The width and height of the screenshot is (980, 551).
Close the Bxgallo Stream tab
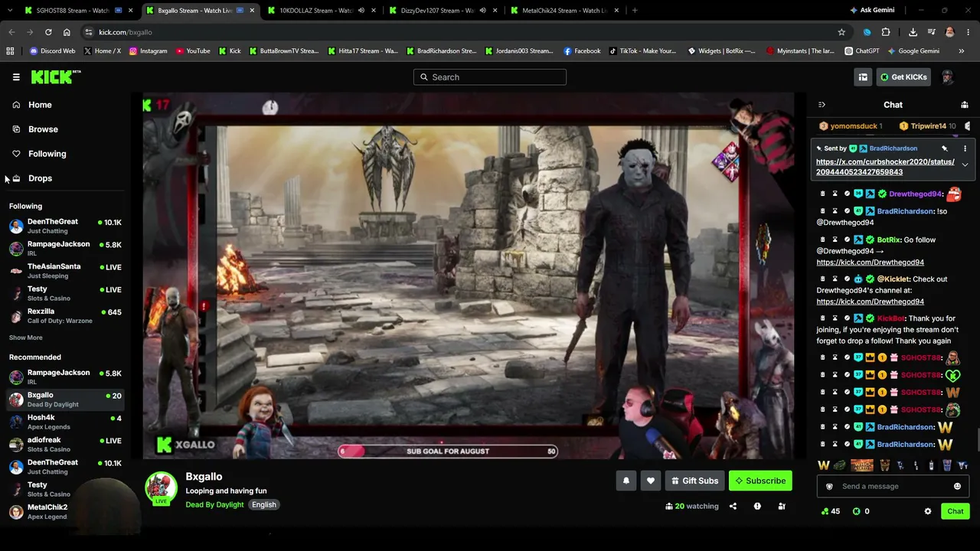(252, 11)
